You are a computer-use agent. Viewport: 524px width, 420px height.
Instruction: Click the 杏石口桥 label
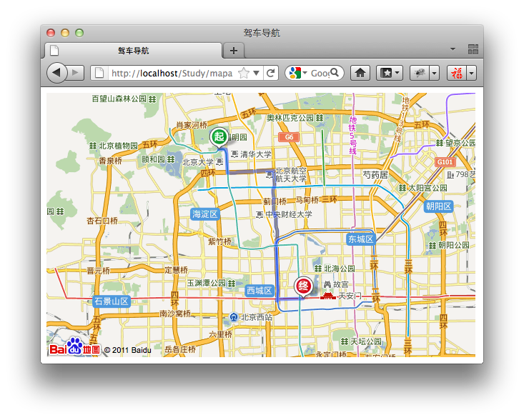click(102, 221)
